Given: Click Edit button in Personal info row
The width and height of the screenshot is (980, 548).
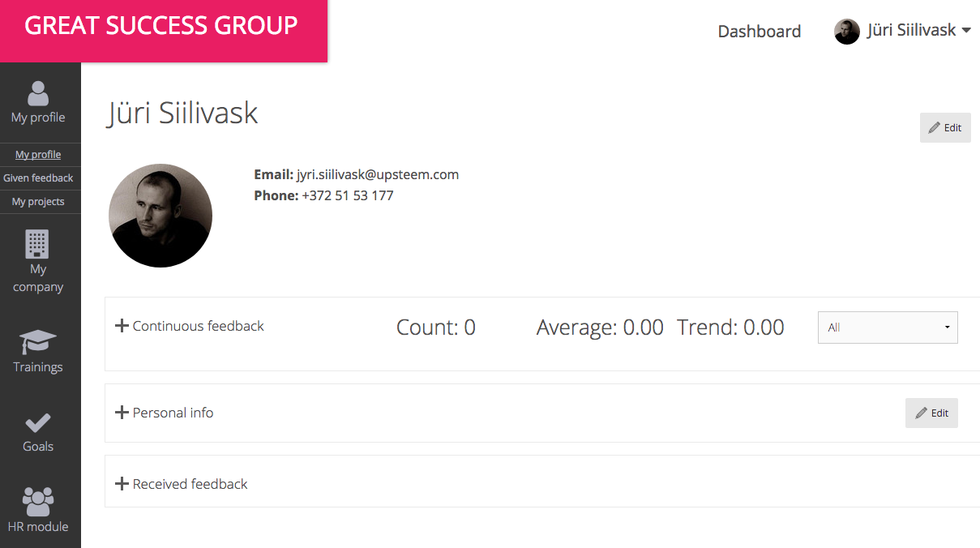Looking at the screenshot, I should pyautogui.click(x=931, y=413).
